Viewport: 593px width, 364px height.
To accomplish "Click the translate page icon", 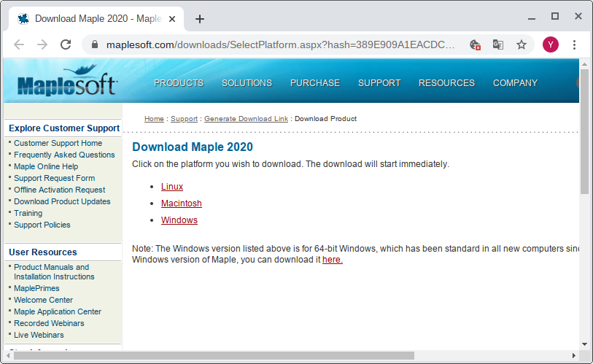I will coord(498,44).
